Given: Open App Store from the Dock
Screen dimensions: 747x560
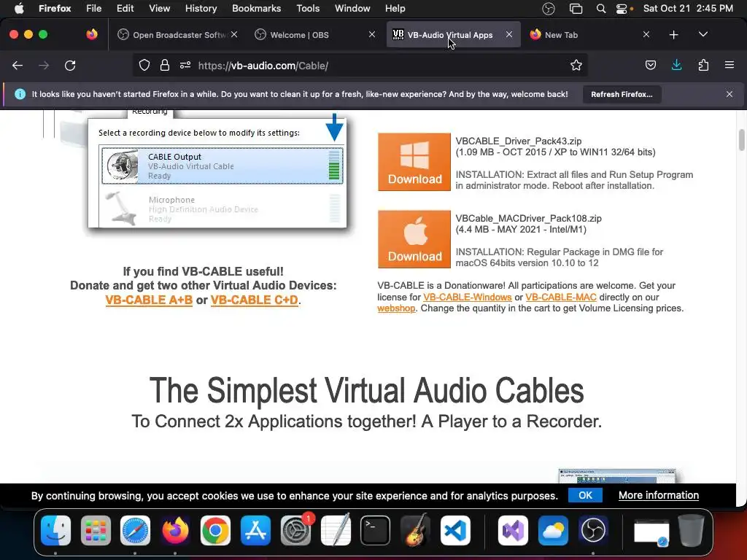Looking at the screenshot, I should (255, 531).
